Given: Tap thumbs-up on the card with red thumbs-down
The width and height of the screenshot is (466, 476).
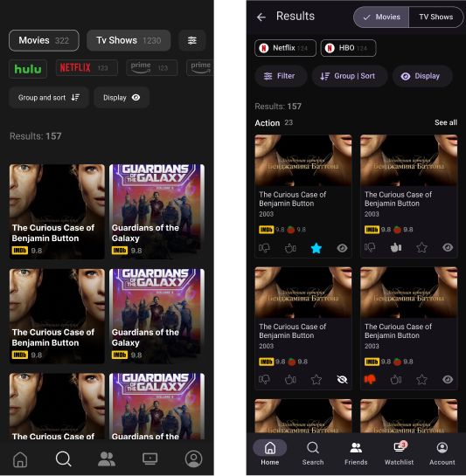Looking at the screenshot, I should 396,380.
